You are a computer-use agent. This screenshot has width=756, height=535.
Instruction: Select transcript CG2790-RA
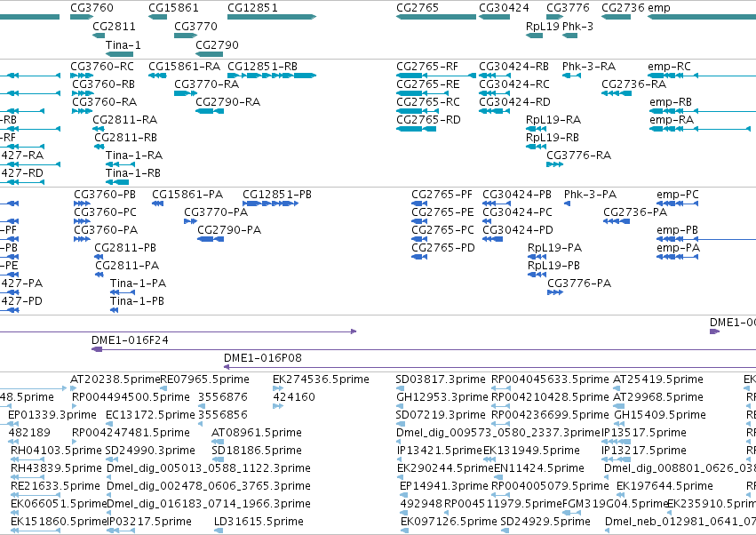pos(210,111)
